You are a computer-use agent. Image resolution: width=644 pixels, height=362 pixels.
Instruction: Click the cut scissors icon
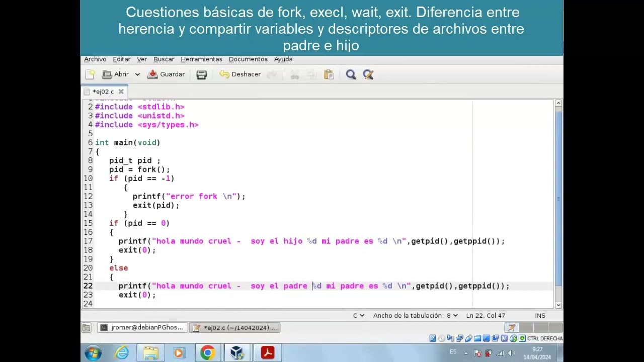tap(295, 74)
